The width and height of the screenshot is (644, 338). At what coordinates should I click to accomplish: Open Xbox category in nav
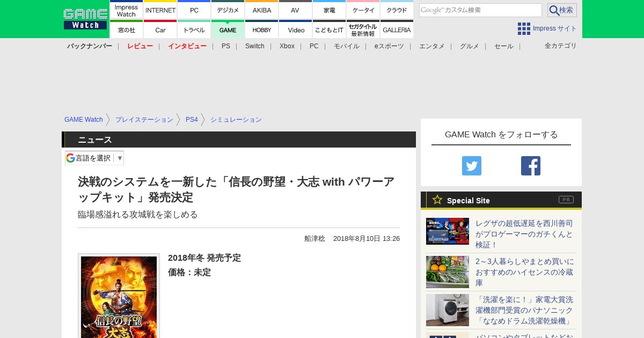287,46
